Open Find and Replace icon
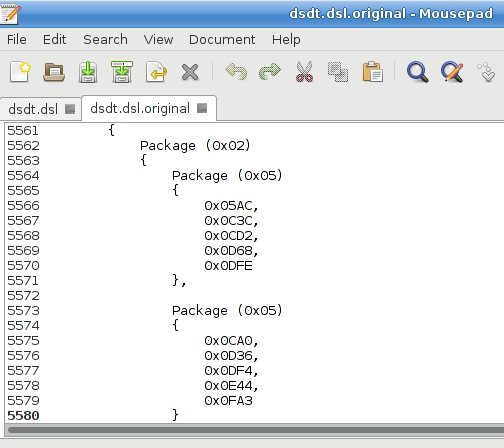This screenshot has width=504, height=448. tap(452, 72)
